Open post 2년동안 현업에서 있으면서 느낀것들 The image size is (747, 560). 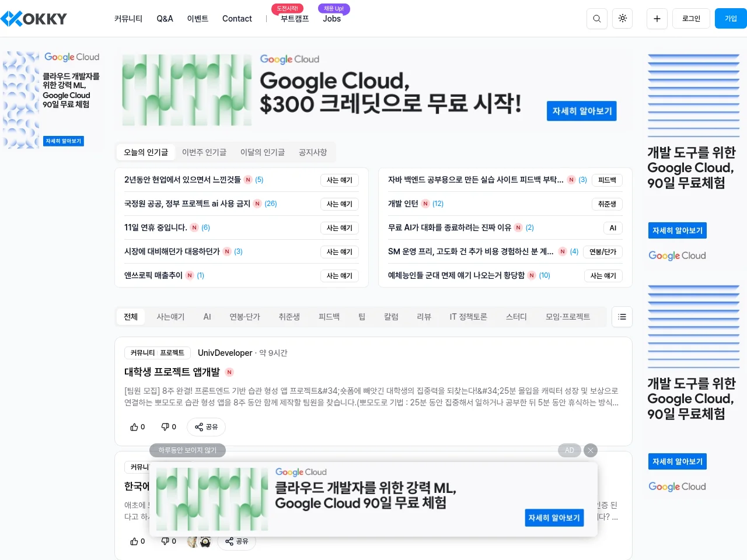click(182, 180)
